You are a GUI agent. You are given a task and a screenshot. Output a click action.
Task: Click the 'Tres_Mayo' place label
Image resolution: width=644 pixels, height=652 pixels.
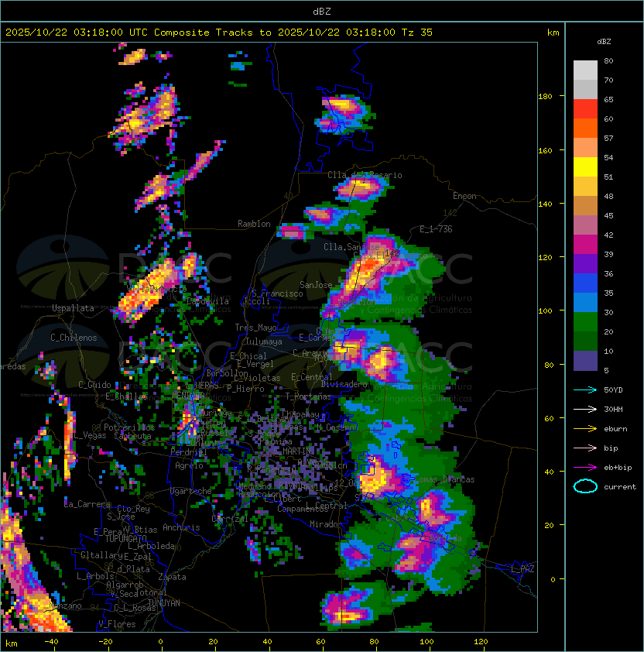255,328
